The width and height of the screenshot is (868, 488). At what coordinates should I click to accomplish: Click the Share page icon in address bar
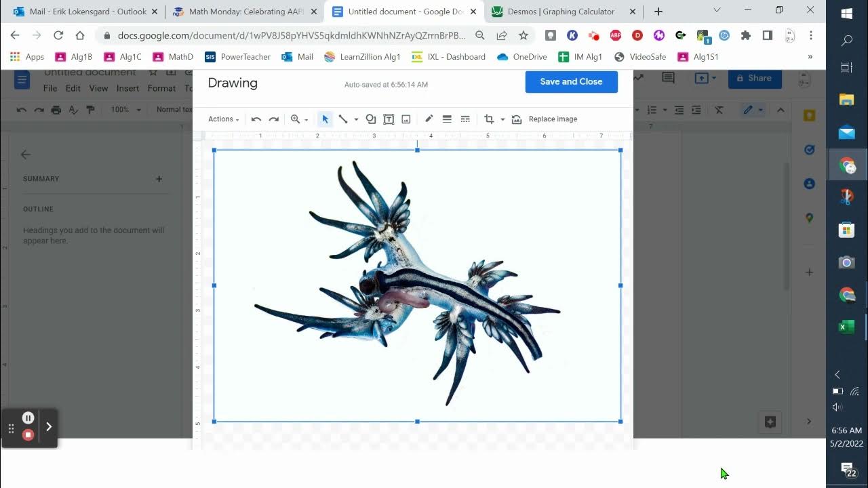click(x=502, y=35)
